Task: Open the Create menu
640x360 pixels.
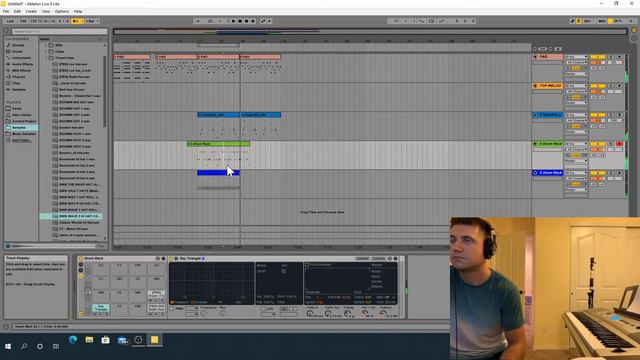Action: 31,11
